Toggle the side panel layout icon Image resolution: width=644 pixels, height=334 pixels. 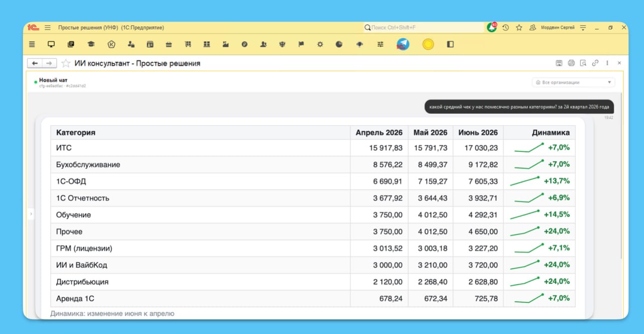pyautogui.click(x=450, y=44)
